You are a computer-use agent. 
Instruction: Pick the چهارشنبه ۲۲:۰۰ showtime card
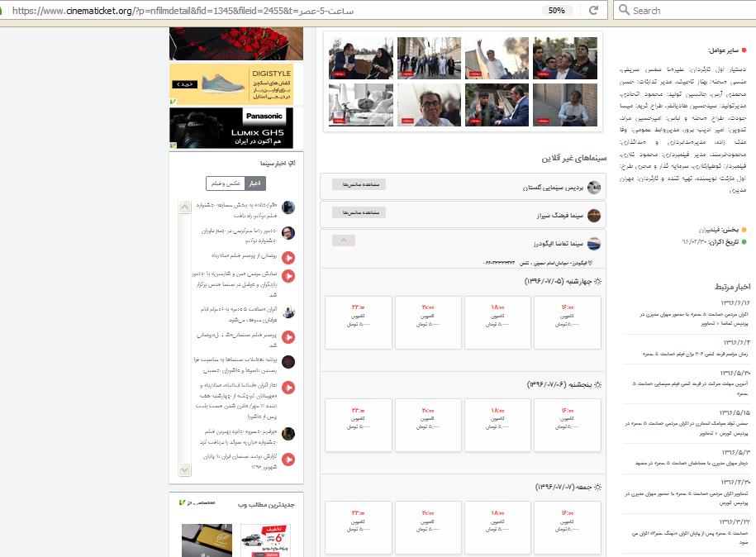point(359,322)
